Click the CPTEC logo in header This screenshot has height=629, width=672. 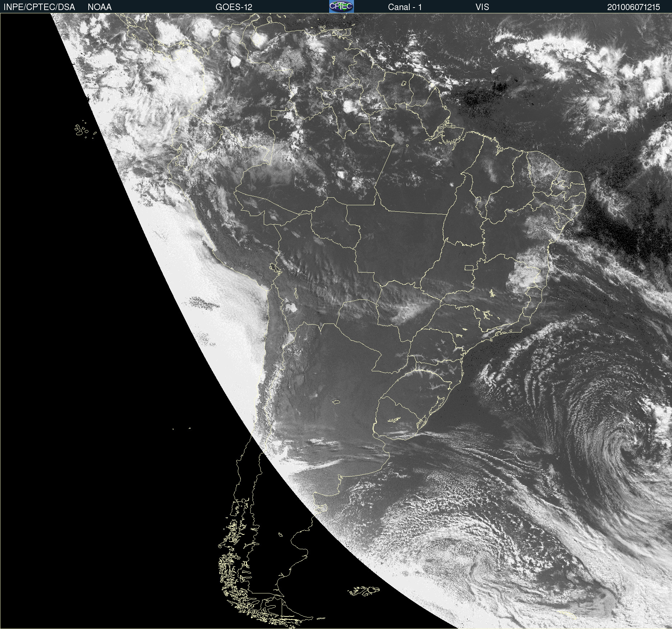click(341, 6)
